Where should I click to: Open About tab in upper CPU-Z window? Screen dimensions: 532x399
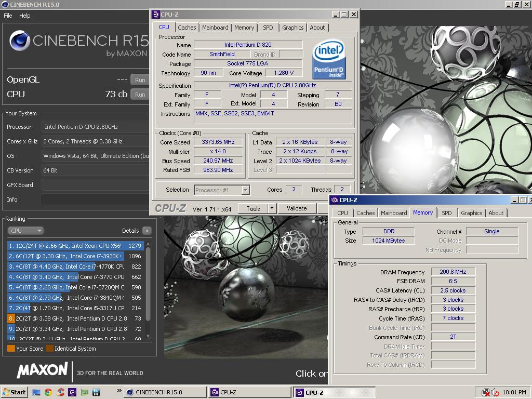click(x=317, y=28)
